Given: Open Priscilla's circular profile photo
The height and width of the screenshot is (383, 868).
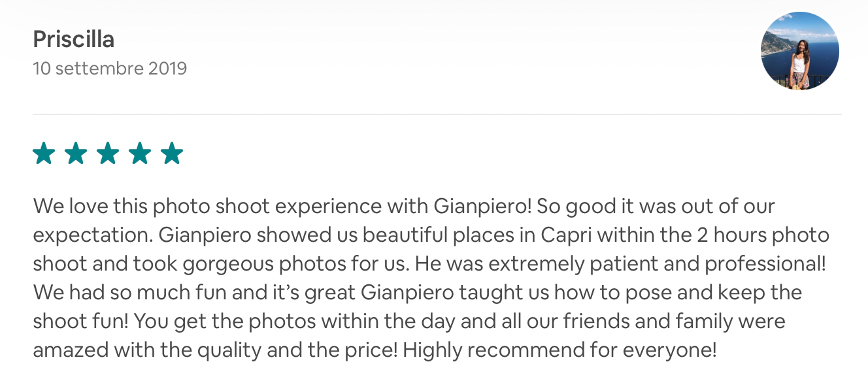Looking at the screenshot, I should point(799,51).
